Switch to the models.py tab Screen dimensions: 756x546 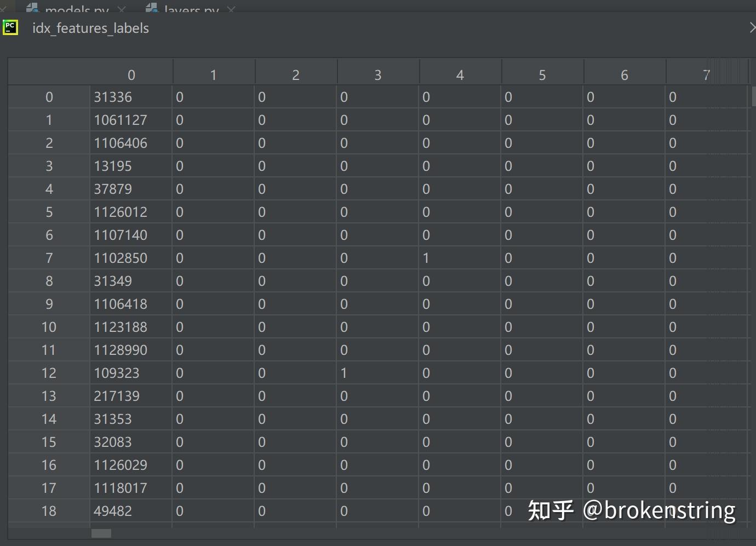click(x=77, y=9)
